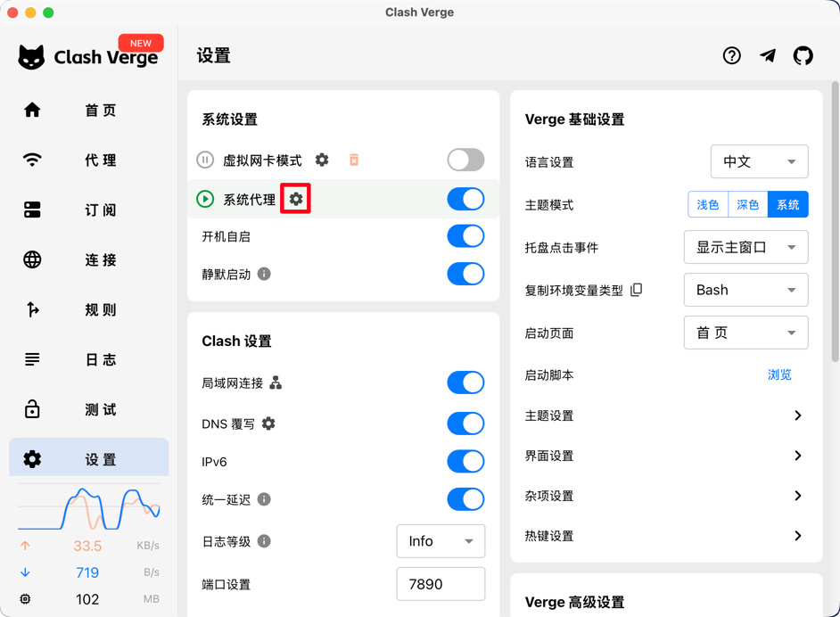Go to 代理 in the sidebar
The height and width of the screenshot is (617, 840).
pos(89,160)
